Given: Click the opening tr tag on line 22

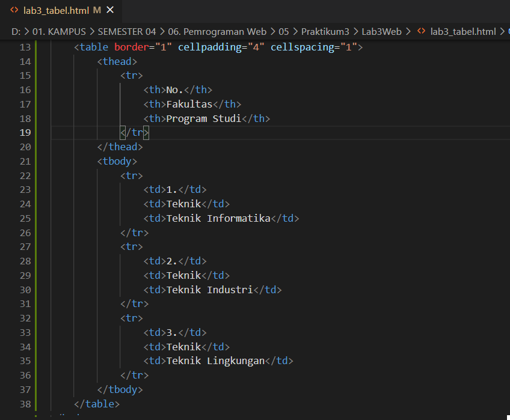Looking at the screenshot, I should pyautogui.click(x=132, y=175).
